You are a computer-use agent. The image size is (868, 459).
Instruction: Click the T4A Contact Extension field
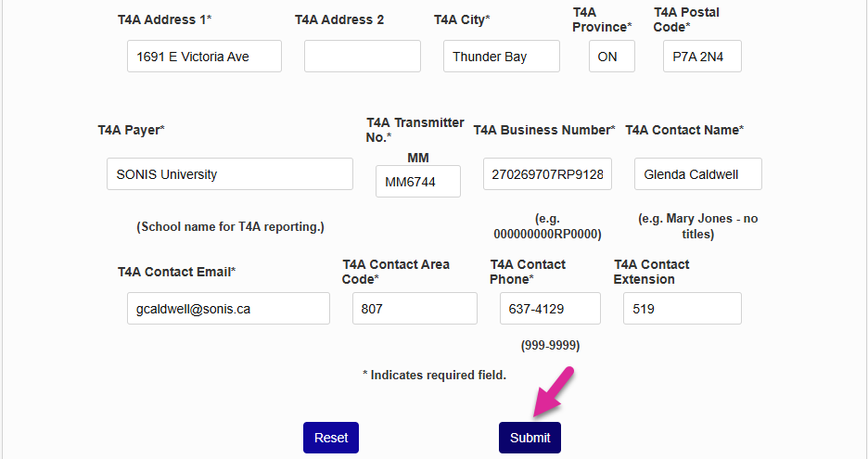[x=682, y=309]
